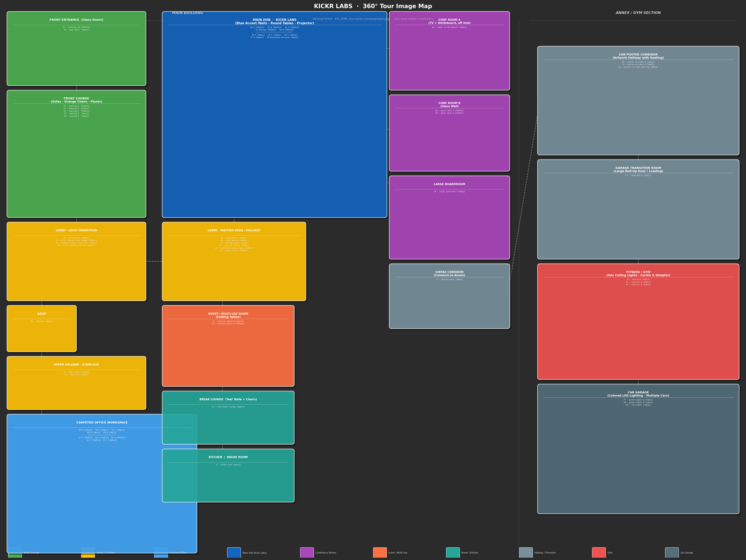The height and width of the screenshot is (560, 746).
Task: Click the '10 – hallway-table [empty]' entry
Action: point(234,243)
